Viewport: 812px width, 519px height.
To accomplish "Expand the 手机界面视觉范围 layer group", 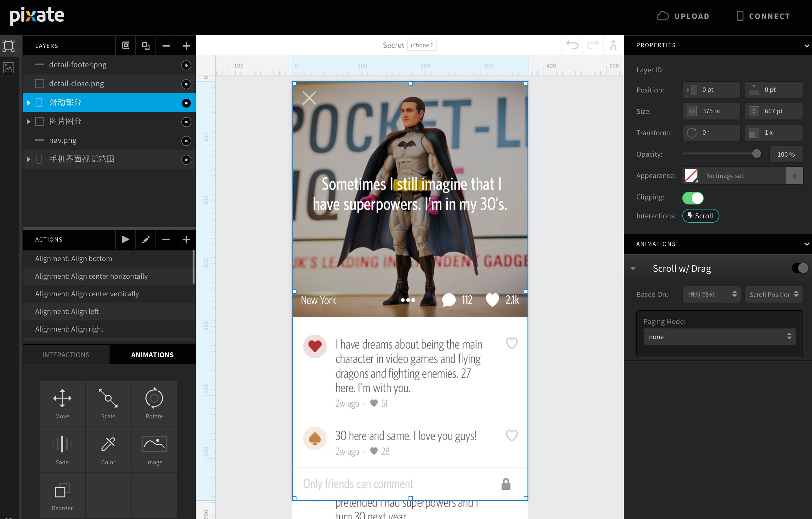I will point(29,159).
